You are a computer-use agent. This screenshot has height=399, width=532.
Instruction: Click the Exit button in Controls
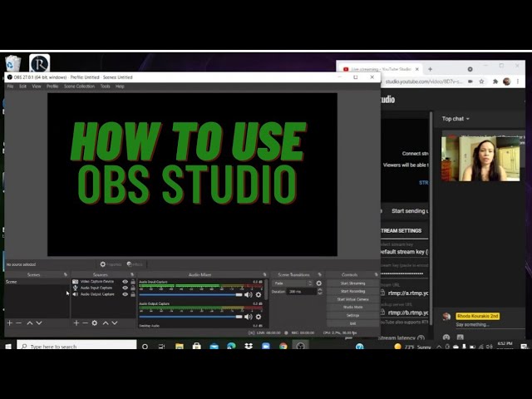click(x=352, y=323)
